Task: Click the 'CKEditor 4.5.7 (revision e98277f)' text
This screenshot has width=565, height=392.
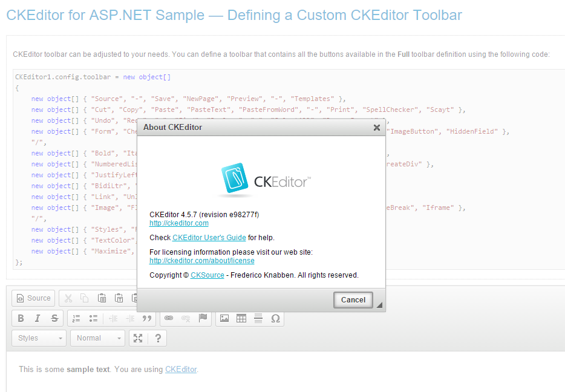Action: pos(204,215)
